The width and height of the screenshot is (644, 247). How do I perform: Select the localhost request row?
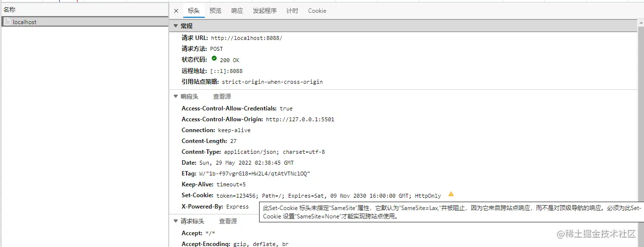(84, 22)
